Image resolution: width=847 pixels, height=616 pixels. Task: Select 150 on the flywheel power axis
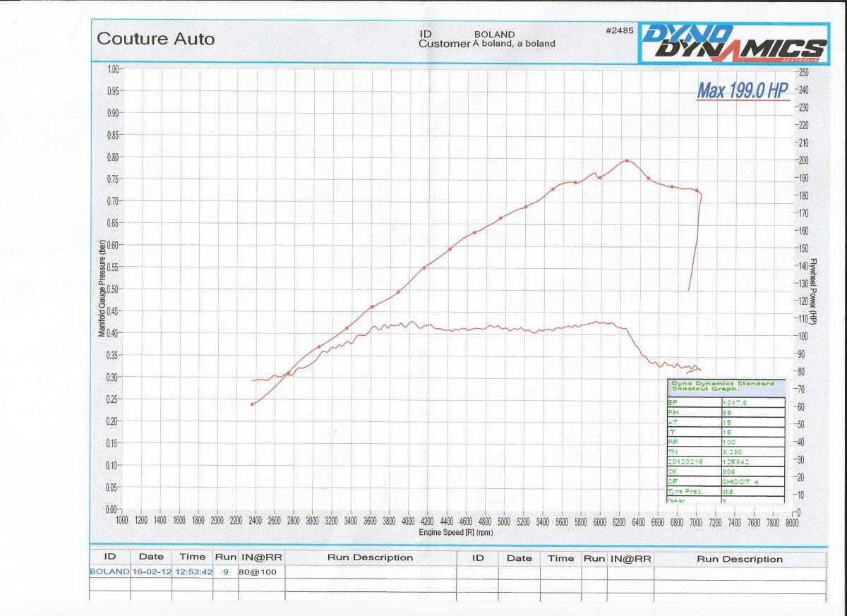pos(802,248)
